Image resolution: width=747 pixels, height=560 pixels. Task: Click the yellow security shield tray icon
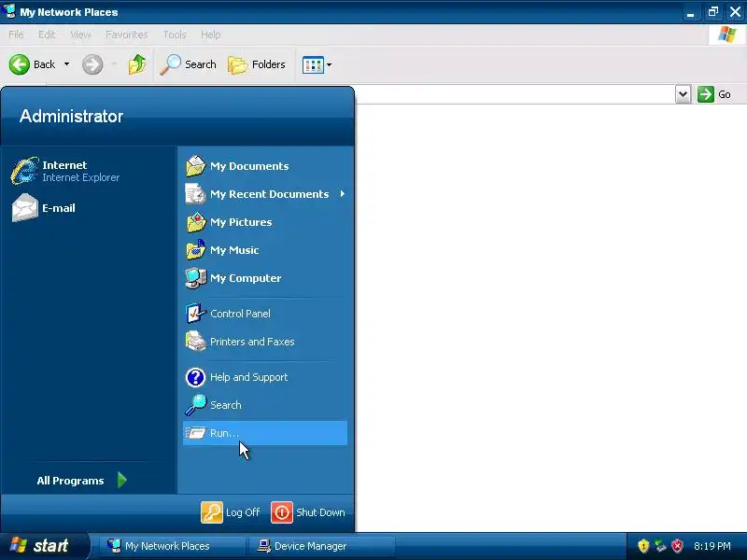[643, 546]
